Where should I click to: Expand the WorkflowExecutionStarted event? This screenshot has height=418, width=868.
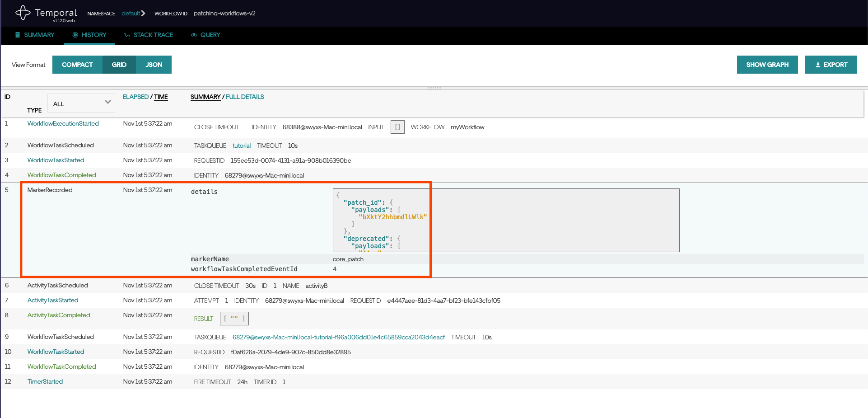pyautogui.click(x=63, y=123)
